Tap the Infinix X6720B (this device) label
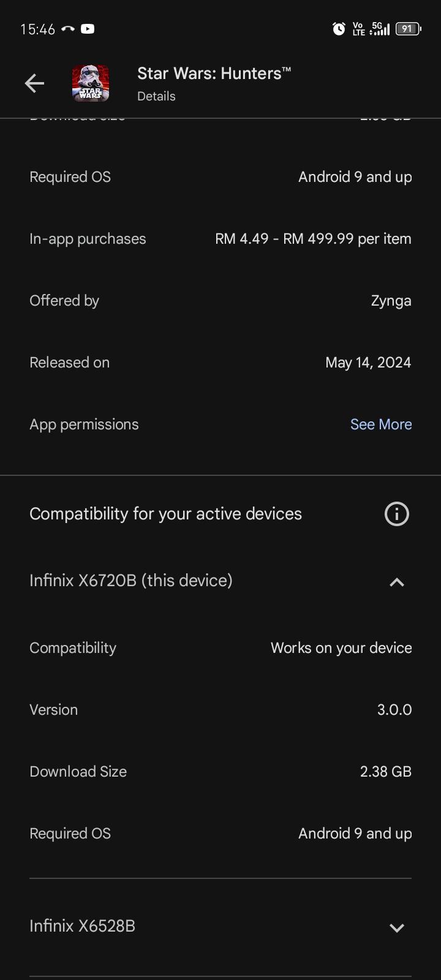 pyautogui.click(x=131, y=581)
